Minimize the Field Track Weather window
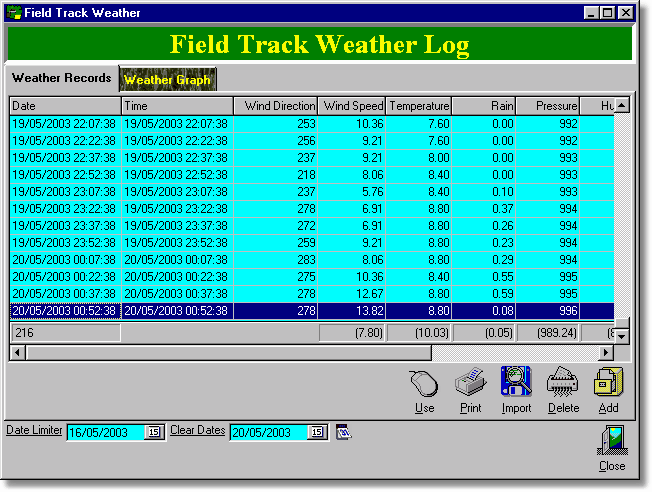This screenshot has height=492, width=652. tap(591, 13)
